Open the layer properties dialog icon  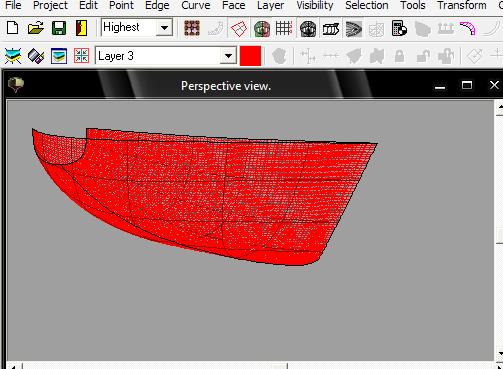point(59,56)
